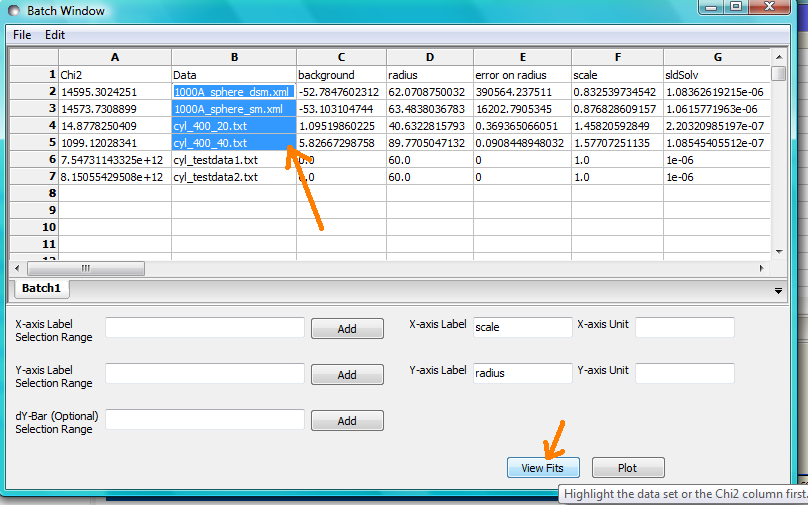Click the View Fits button
This screenshot has width=808, height=505.
543,467
